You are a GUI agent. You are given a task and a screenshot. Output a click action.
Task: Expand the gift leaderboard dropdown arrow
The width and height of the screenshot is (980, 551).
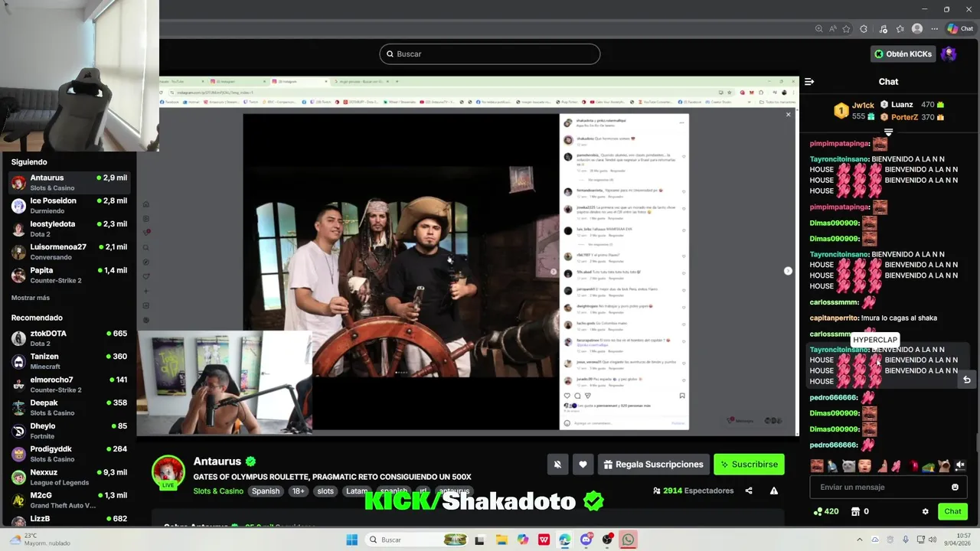click(888, 132)
